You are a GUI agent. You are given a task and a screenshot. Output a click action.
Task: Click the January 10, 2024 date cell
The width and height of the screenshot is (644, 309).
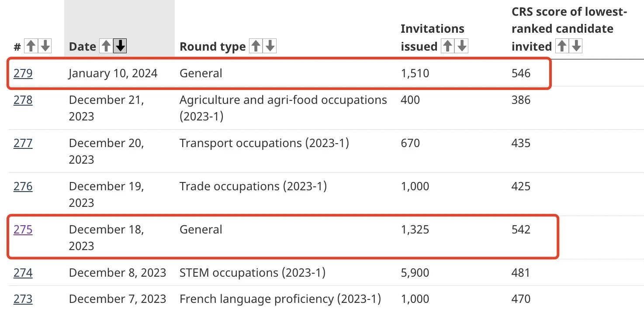[x=113, y=73]
